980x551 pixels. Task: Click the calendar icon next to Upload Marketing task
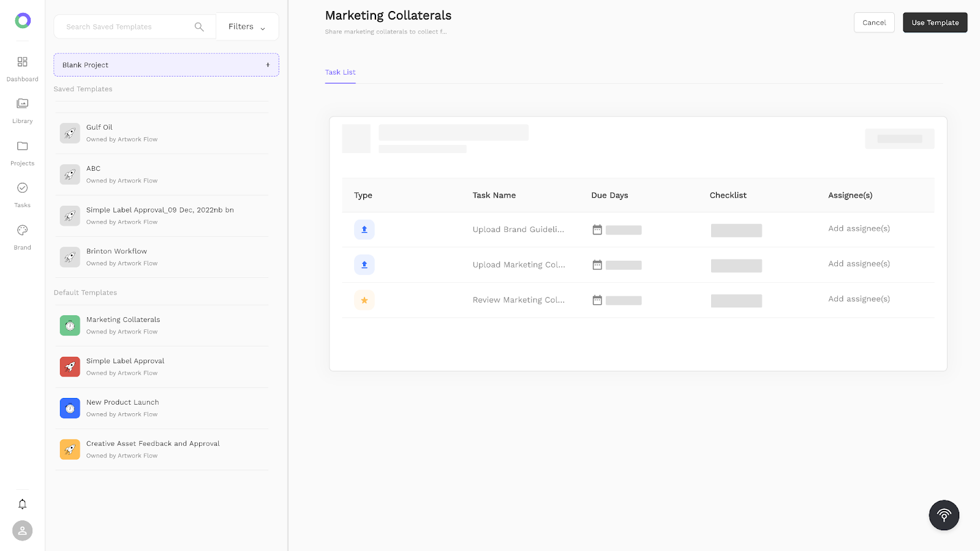(597, 265)
